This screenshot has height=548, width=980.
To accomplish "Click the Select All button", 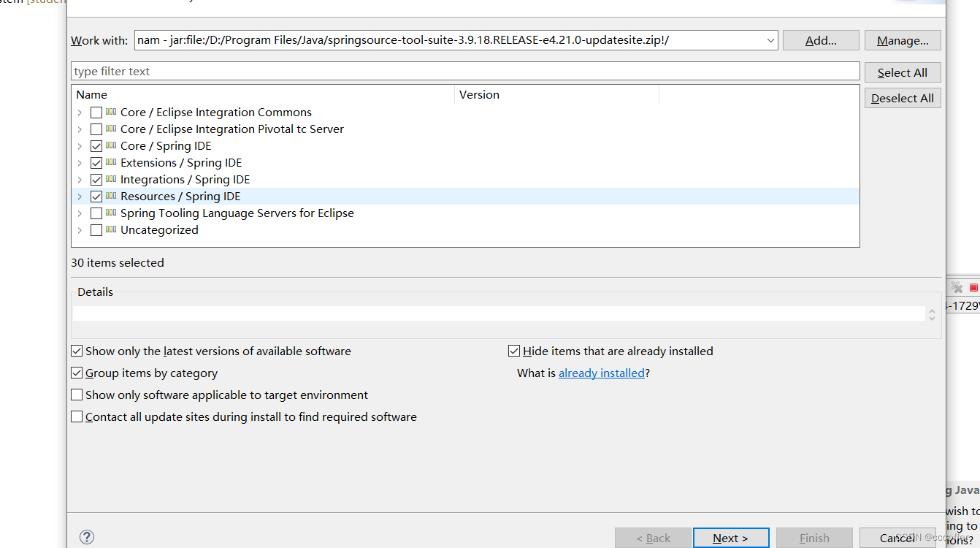I will click(903, 72).
